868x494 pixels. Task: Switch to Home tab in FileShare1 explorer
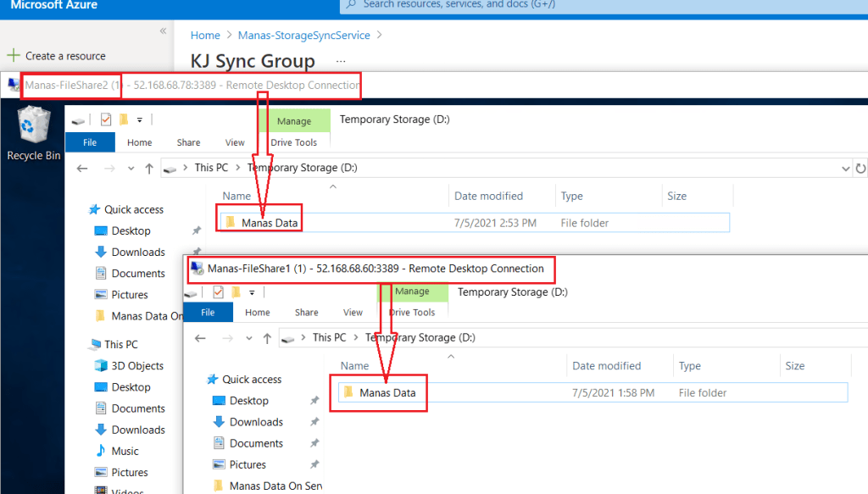pos(258,312)
